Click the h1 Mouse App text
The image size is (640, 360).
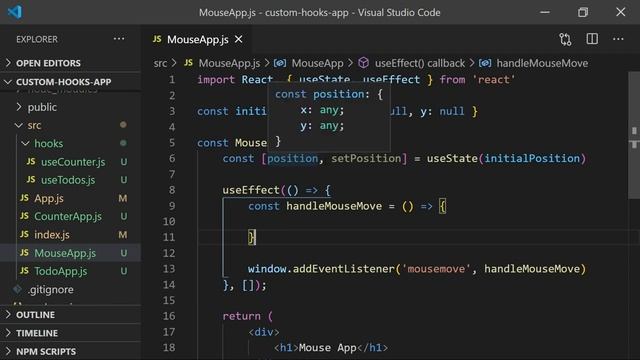pos(328,348)
